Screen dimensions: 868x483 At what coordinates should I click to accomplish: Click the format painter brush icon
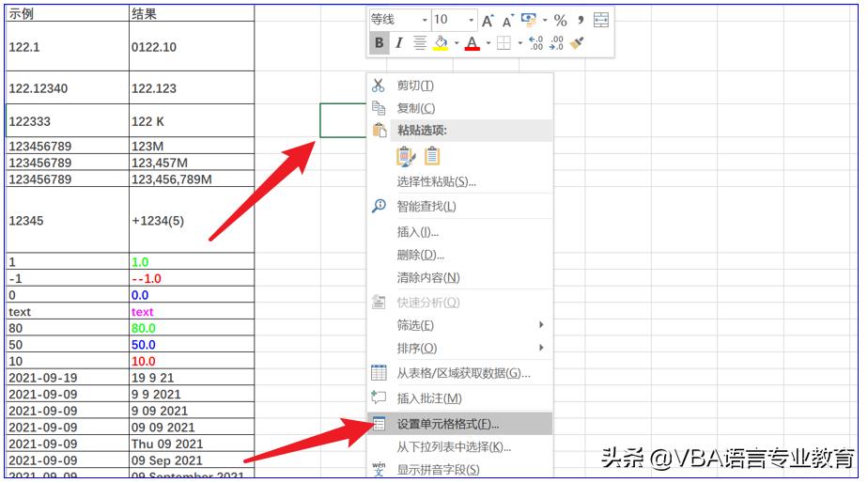(577, 42)
